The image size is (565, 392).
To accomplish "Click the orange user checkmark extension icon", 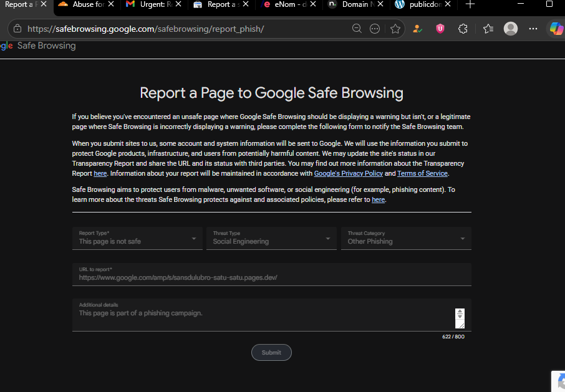I will click(417, 29).
